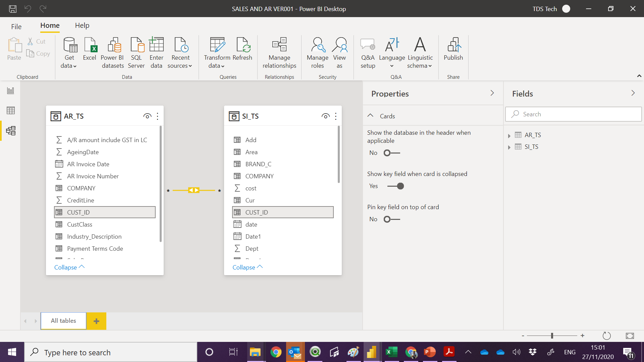Select the Home ribbon tab
This screenshot has width=644, height=362.
coord(50,25)
